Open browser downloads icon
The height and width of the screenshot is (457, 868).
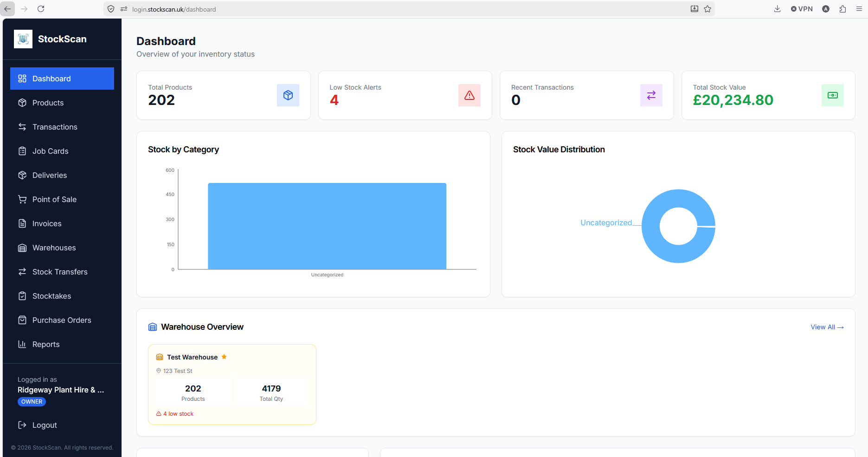click(x=778, y=9)
